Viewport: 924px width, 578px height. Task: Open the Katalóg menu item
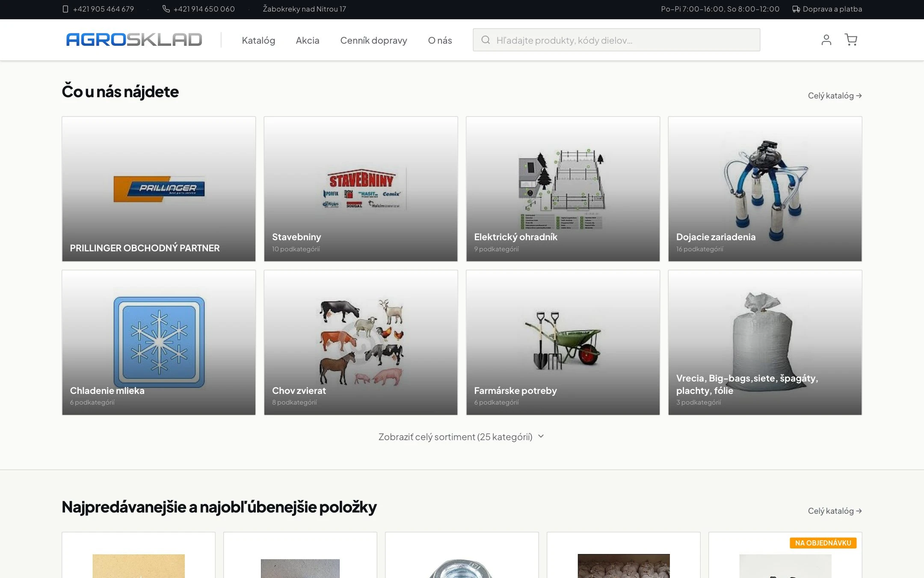coord(258,40)
